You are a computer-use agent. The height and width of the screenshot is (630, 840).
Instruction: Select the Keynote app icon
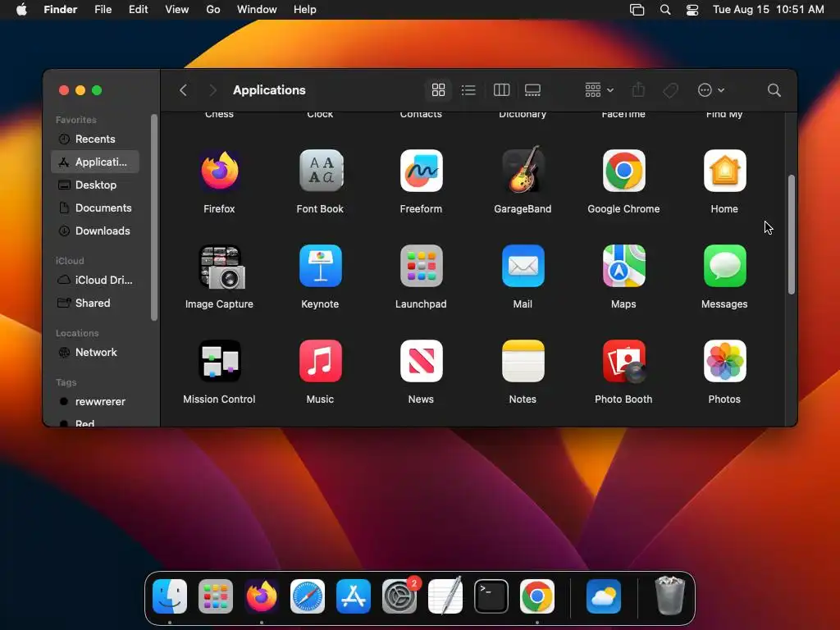click(321, 267)
